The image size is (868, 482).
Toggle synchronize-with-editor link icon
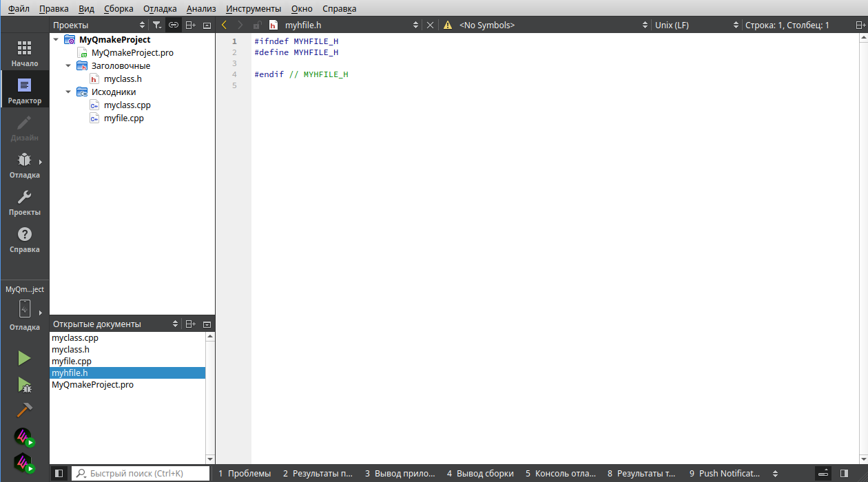click(x=174, y=25)
